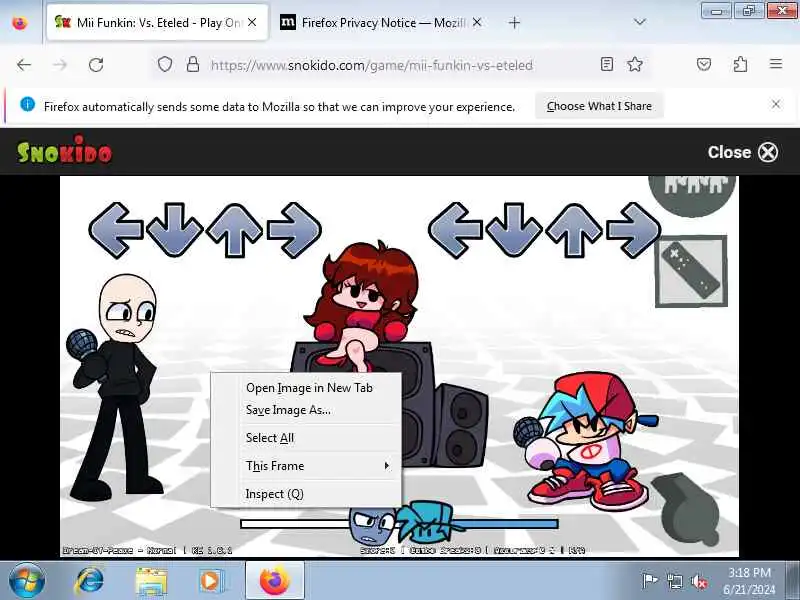
Task: Click opponent's up arrow receptor
Action: tap(235, 230)
